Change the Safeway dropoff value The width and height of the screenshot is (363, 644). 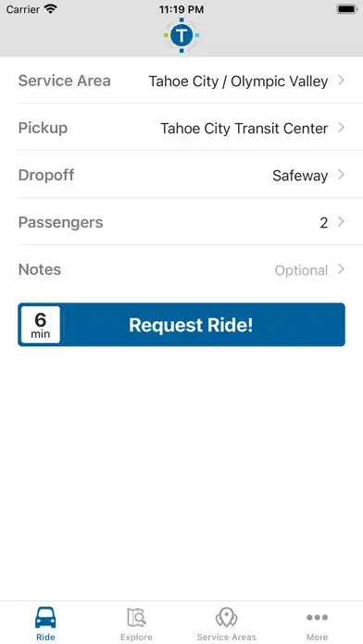300,176
